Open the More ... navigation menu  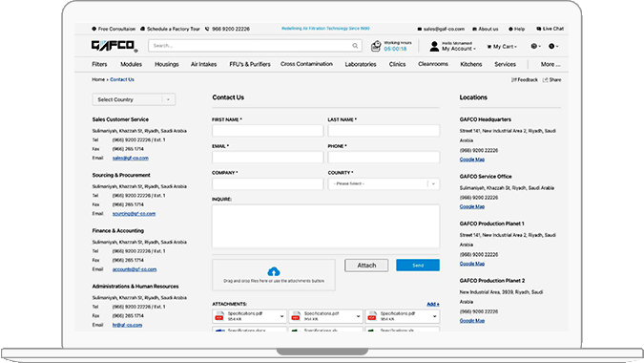551,64
